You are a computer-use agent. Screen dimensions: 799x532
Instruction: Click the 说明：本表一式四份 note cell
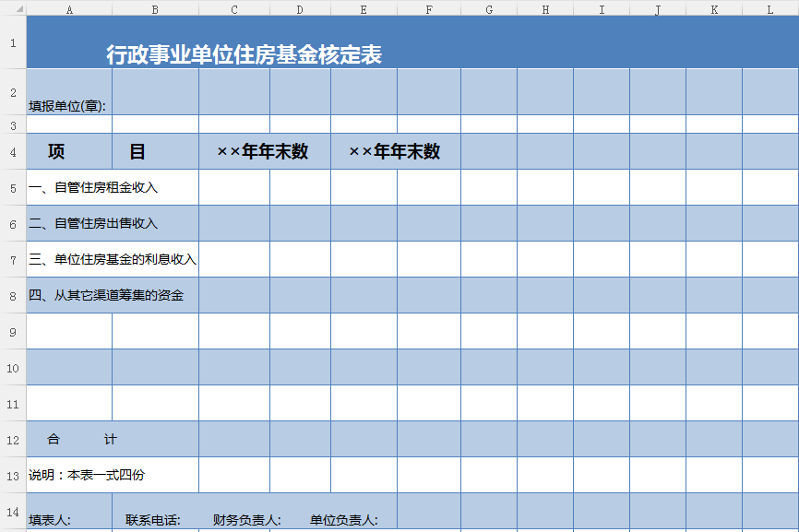(x=87, y=475)
